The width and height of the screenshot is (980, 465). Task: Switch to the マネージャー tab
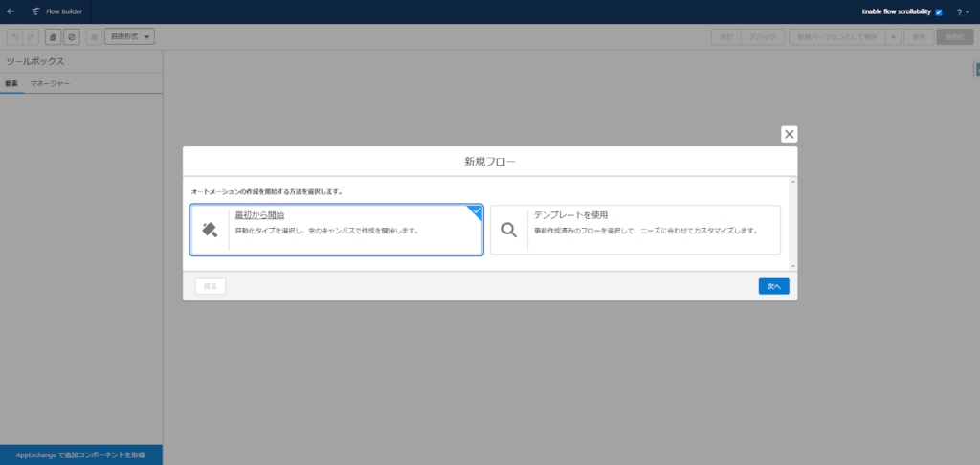[x=50, y=84]
